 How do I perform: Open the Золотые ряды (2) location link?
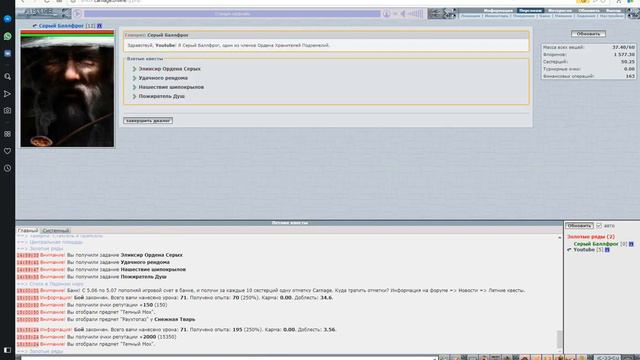591,237
